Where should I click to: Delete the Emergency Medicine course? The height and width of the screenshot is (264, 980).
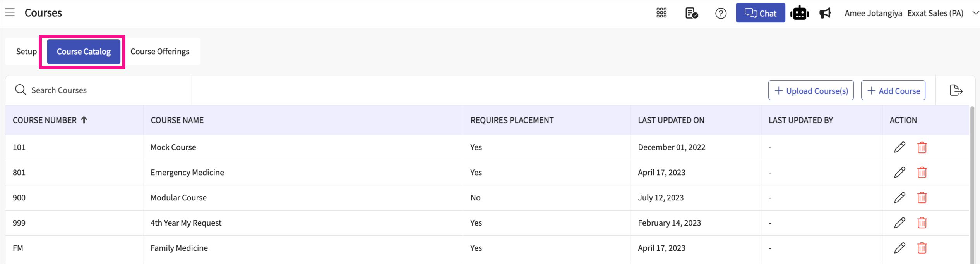click(922, 173)
